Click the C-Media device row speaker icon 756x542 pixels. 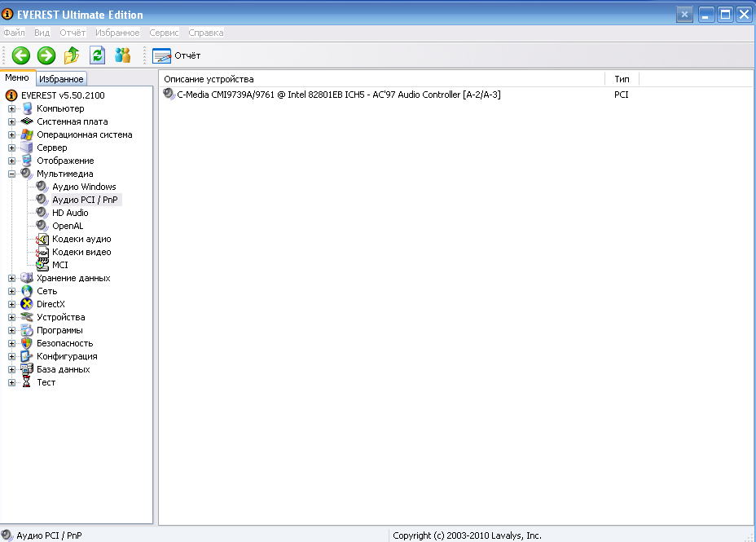point(169,94)
